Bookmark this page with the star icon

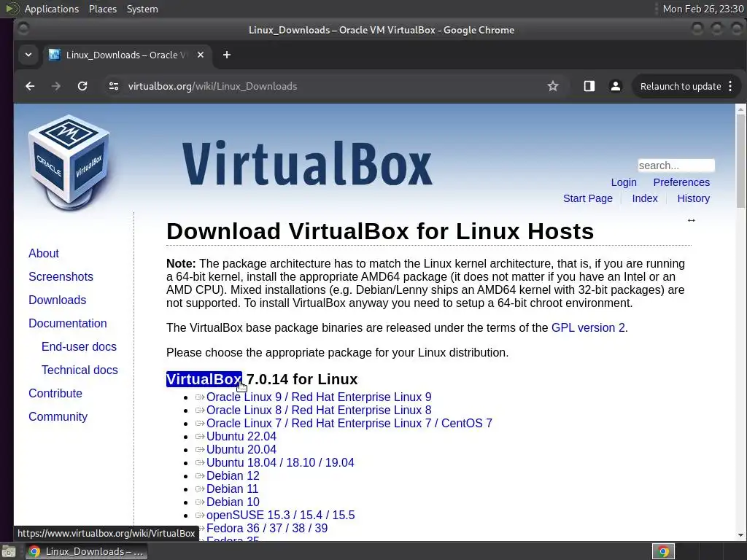[x=553, y=86]
